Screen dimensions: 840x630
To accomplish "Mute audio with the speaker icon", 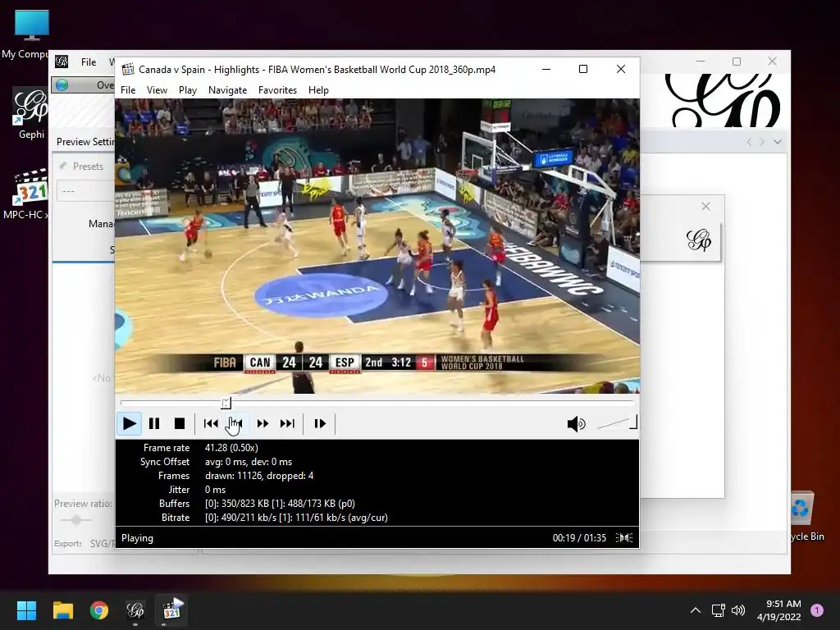I will [577, 424].
